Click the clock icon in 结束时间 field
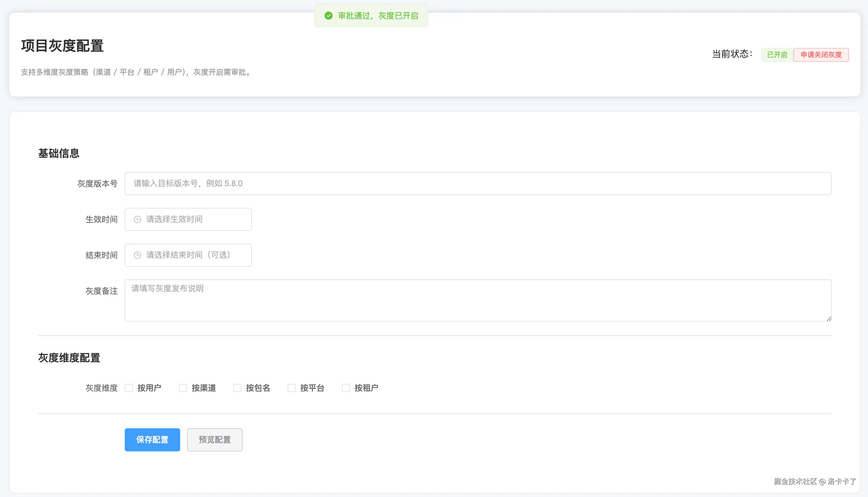The height and width of the screenshot is (497, 868). (x=137, y=255)
